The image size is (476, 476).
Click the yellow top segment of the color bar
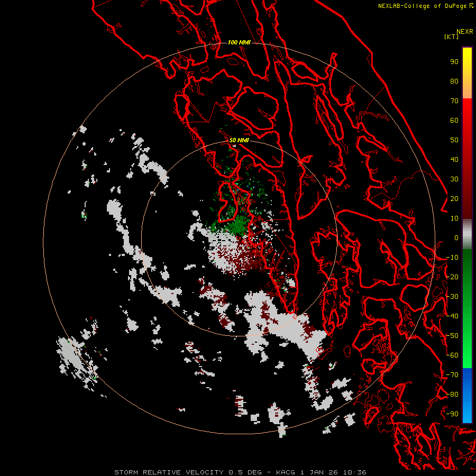[x=467, y=73]
